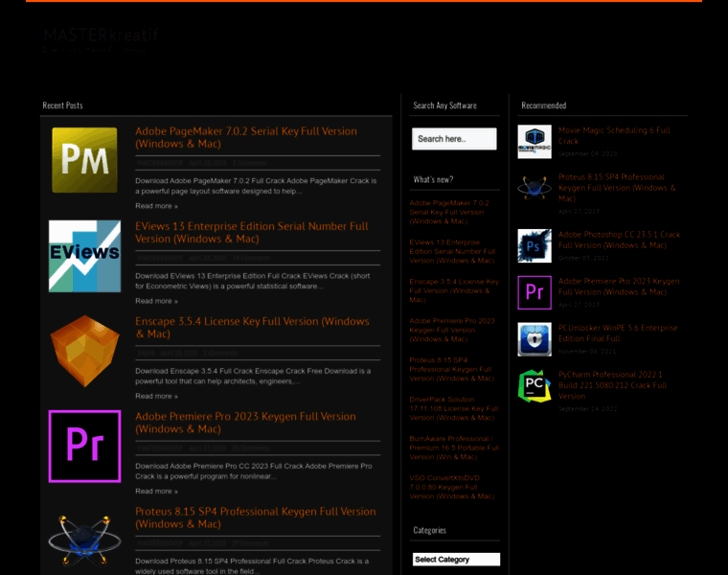Open Enscape 3.5.4 License Key post title
The height and width of the screenshot is (575, 728).
click(x=252, y=328)
